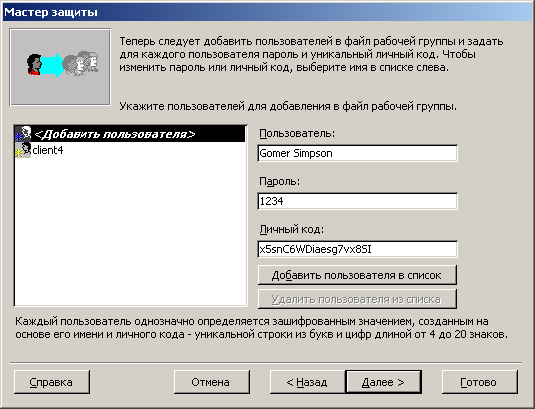Select client4 in the user list
Screen dimensions: 535x409
click(48, 150)
